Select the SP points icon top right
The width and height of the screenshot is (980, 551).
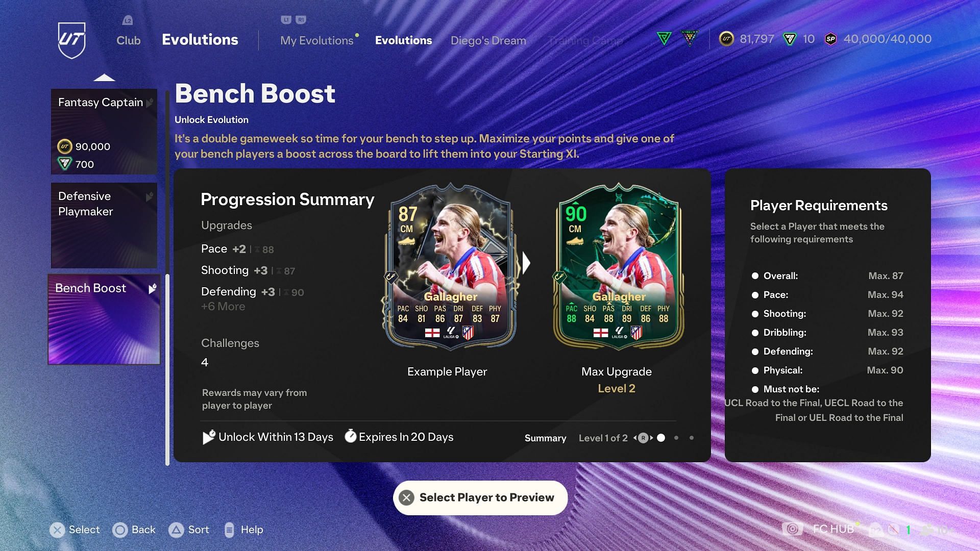(830, 39)
